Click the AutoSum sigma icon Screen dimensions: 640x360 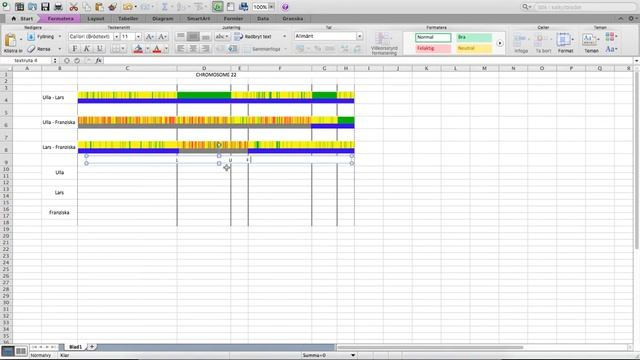tap(164, 7)
